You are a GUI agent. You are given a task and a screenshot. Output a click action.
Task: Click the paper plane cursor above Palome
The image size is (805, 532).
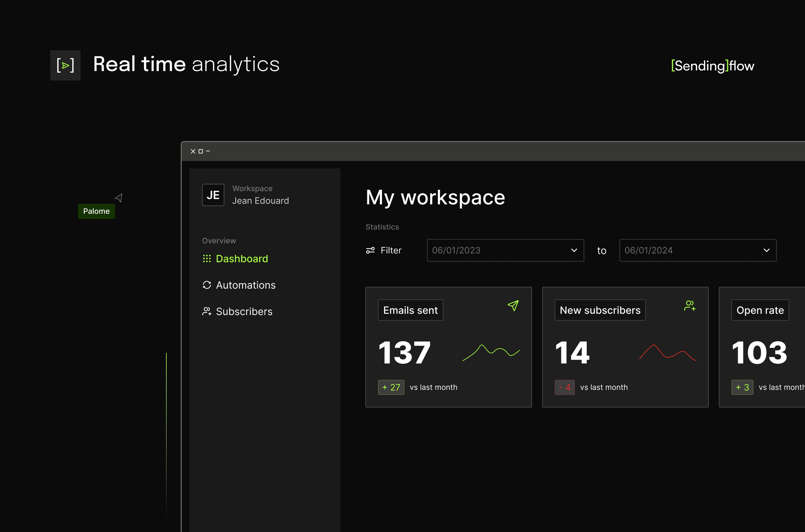(x=119, y=197)
